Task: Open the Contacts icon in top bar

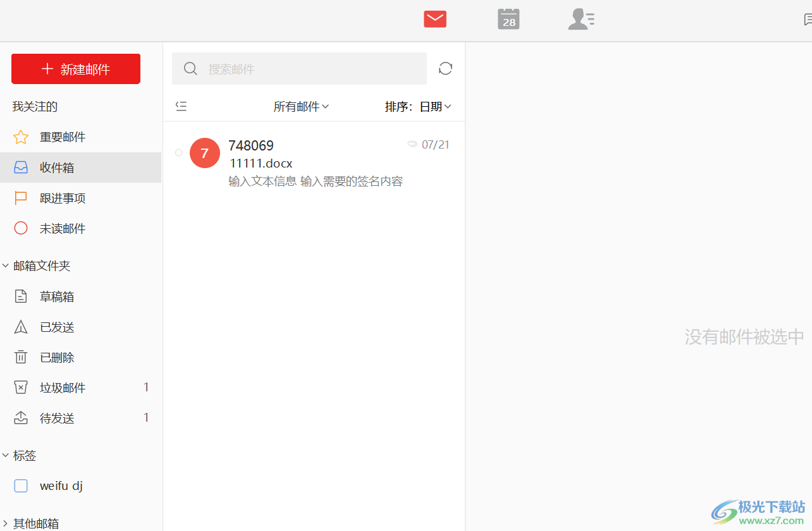Action: [x=581, y=20]
